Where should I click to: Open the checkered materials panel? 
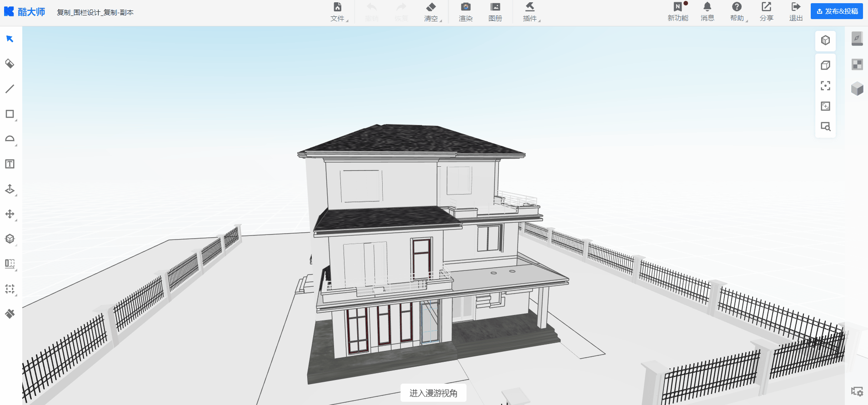pyautogui.click(x=857, y=65)
